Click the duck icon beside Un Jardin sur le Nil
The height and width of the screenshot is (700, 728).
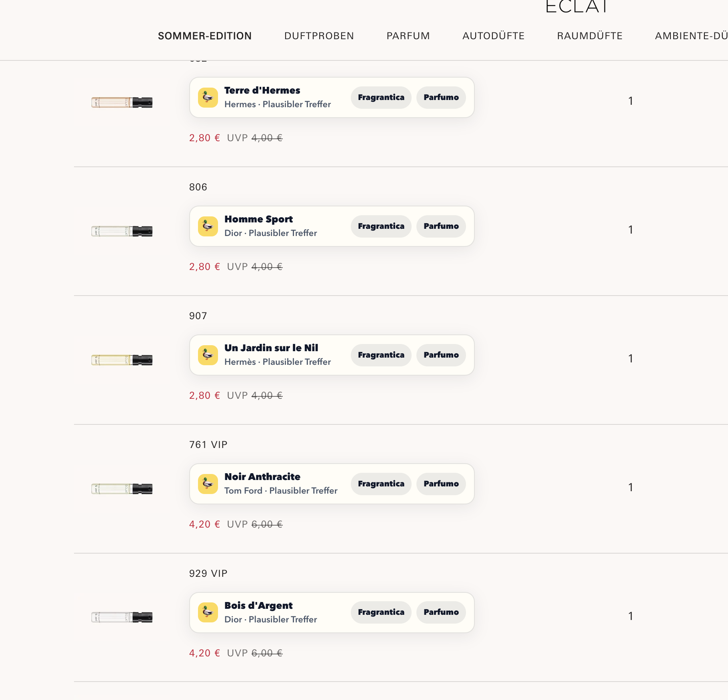click(x=208, y=355)
